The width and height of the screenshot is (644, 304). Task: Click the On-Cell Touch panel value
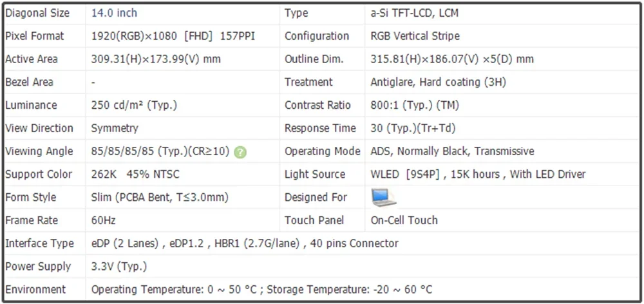click(x=404, y=220)
